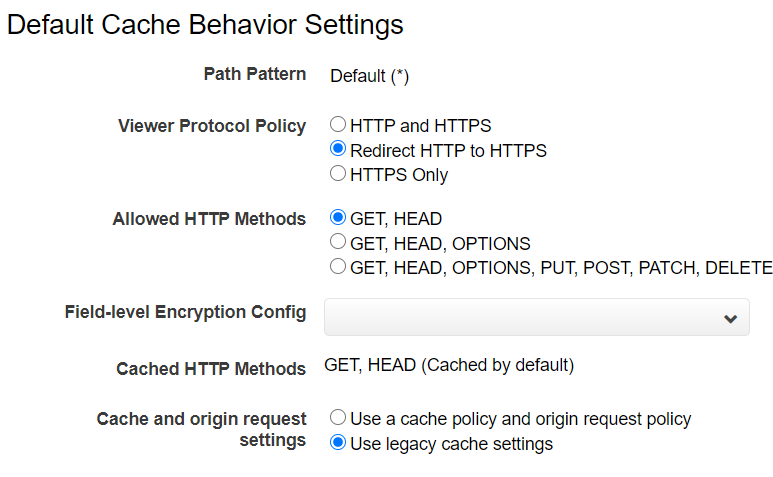Click the Allowed HTTP Methods label

[x=209, y=219]
